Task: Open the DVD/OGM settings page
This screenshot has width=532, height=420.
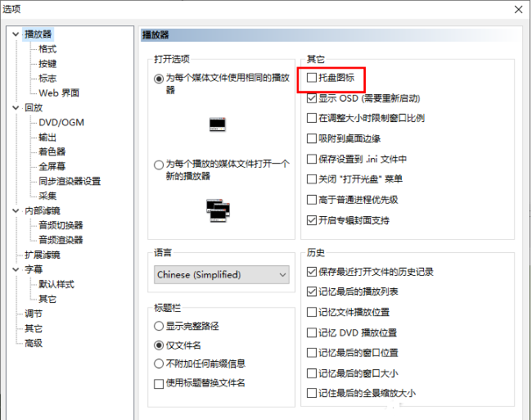Action: click(x=61, y=123)
